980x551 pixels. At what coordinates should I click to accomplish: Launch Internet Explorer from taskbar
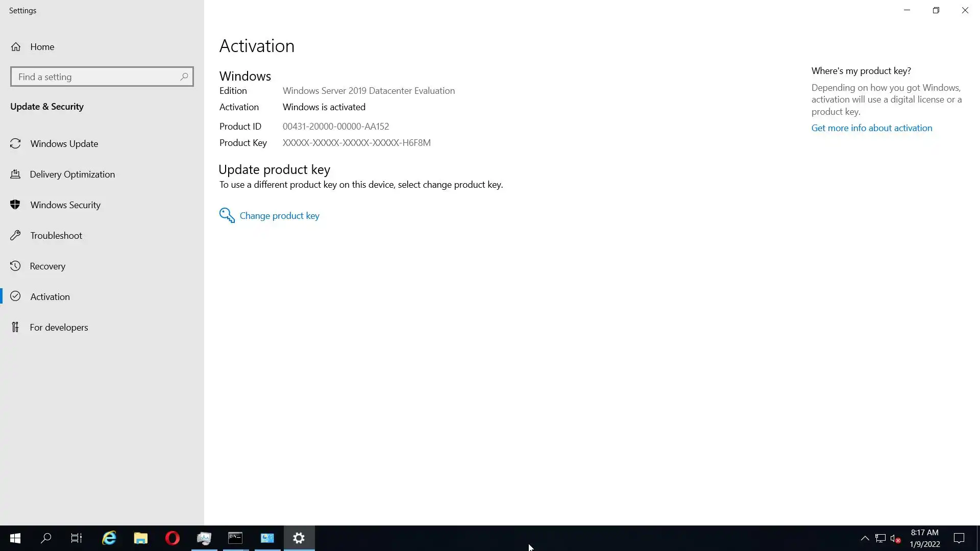click(x=109, y=538)
